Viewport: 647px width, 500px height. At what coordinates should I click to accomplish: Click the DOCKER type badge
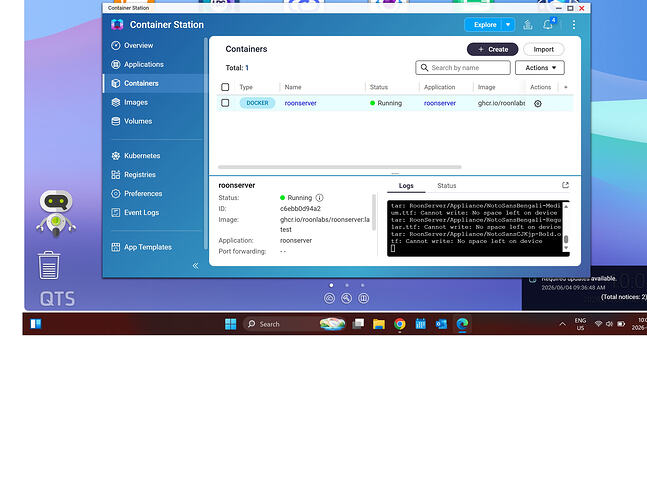[257, 103]
